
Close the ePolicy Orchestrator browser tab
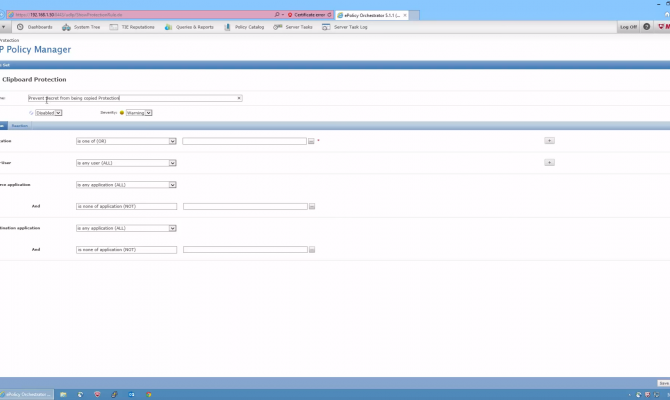pos(405,15)
